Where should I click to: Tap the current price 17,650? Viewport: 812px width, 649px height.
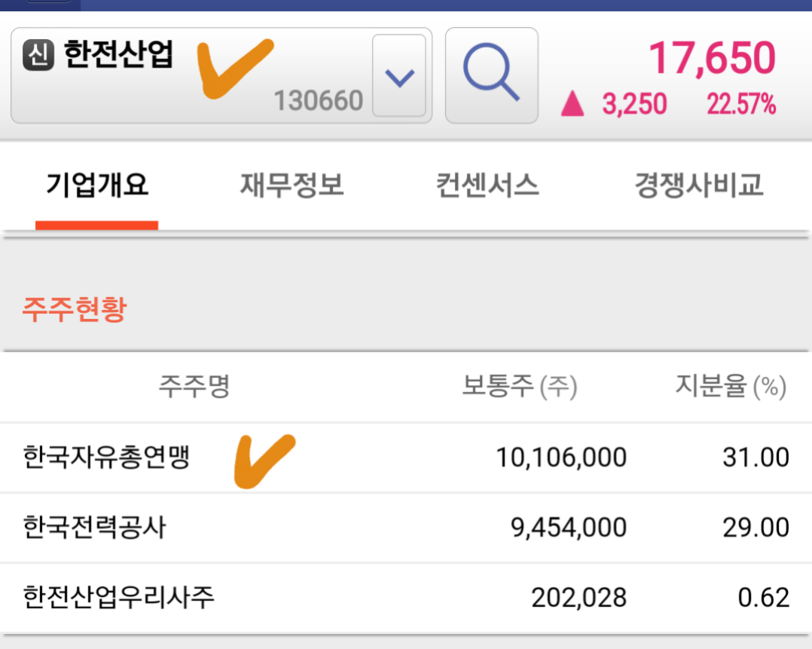point(712,57)
